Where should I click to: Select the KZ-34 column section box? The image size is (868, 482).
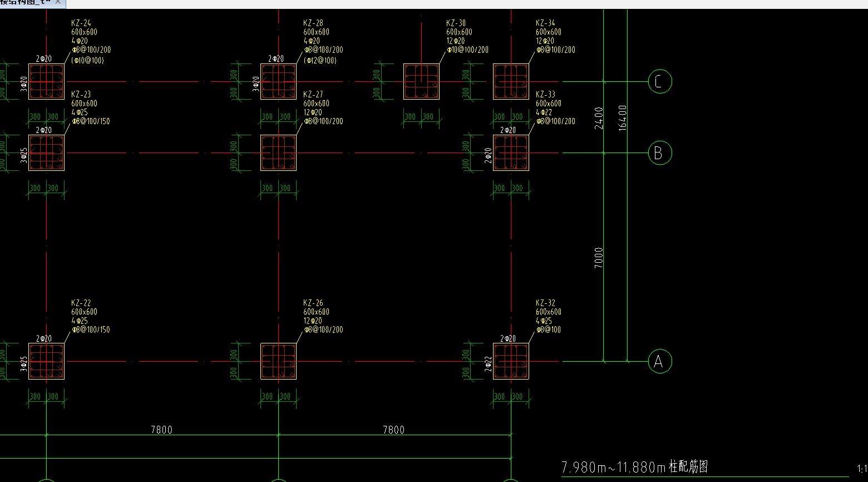point(511,82)
